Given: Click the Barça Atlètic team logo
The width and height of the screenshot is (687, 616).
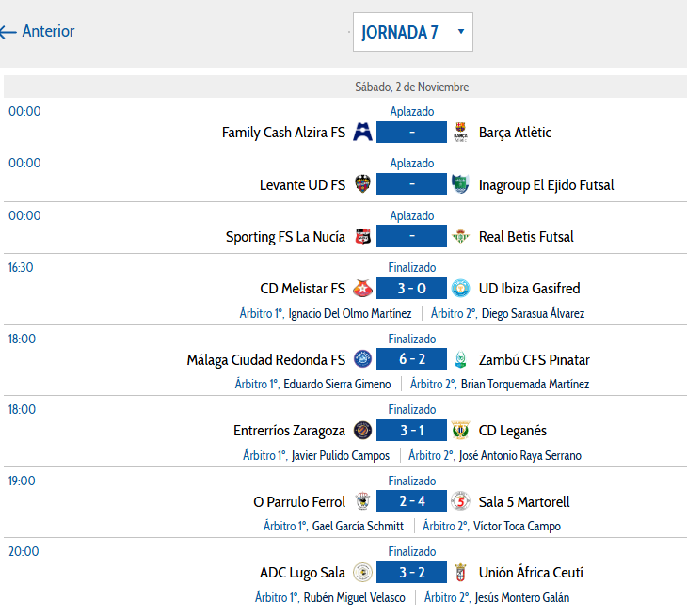Looking at the screenshot, I should (x=460, y=133).
